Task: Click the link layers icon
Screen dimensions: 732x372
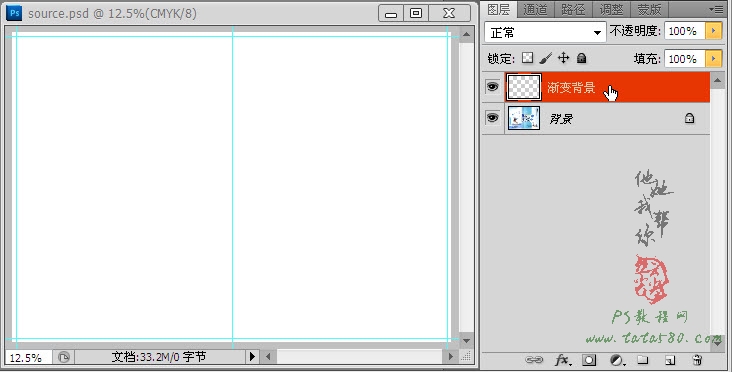Action: (x=534, y=360)
